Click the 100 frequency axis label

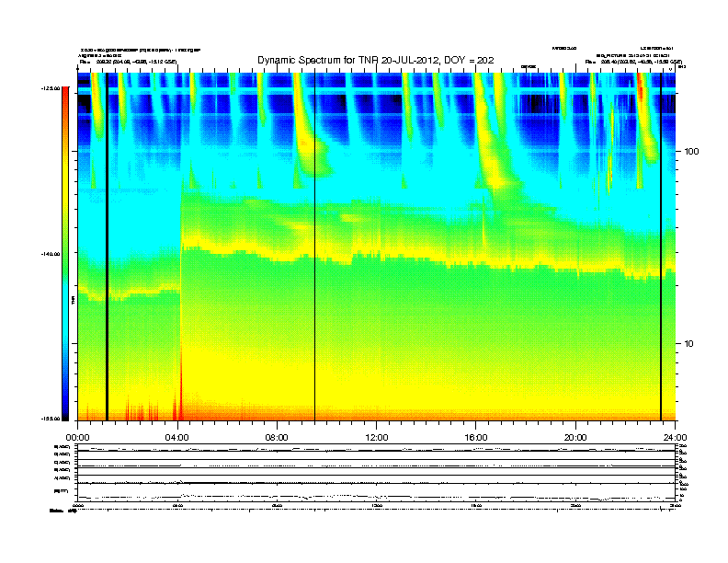point(691,152)
